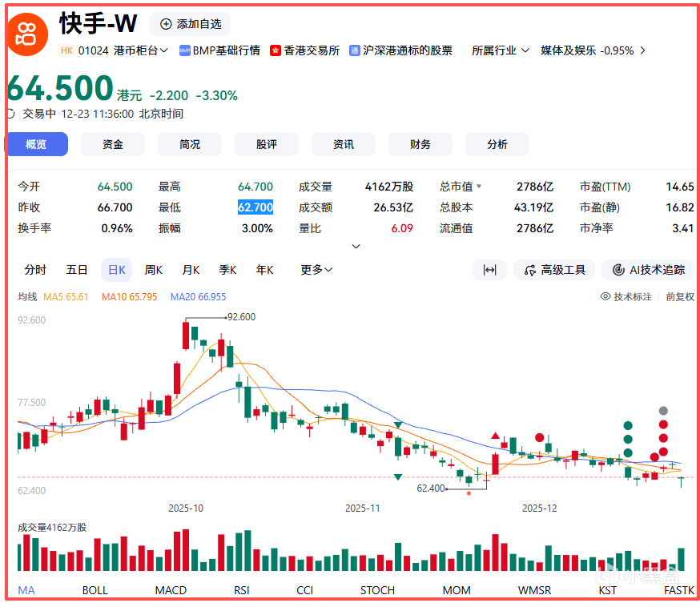Viewport: 700px width, 603px height.
Task: Open the 资讯 tab
Action: click(x=344, y=144)
